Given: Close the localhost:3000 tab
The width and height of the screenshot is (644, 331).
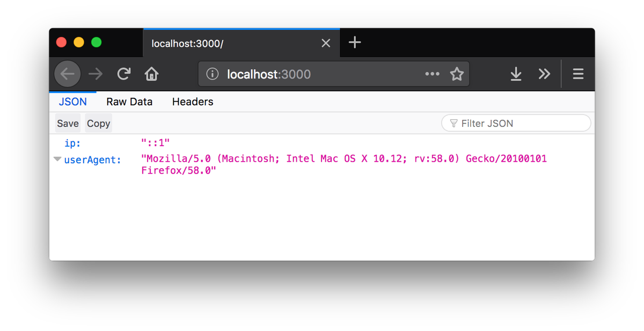Looking at the screenshot, I should tap(326, 43).
